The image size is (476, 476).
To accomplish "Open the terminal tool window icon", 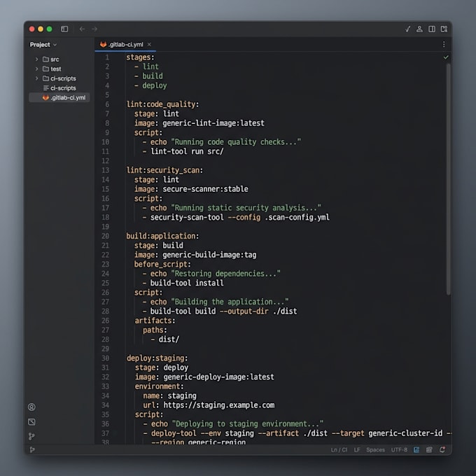I will (x=31, y=421).
